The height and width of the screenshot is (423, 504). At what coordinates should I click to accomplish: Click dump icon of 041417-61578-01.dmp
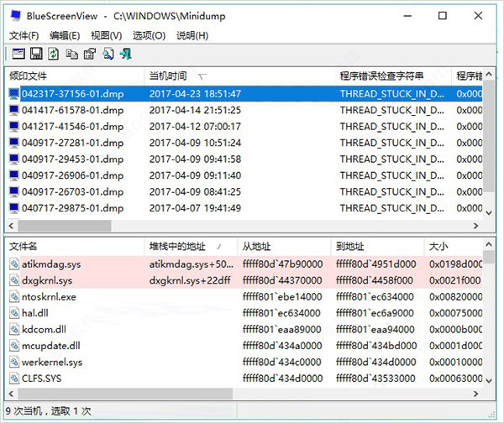pos(13,110)
